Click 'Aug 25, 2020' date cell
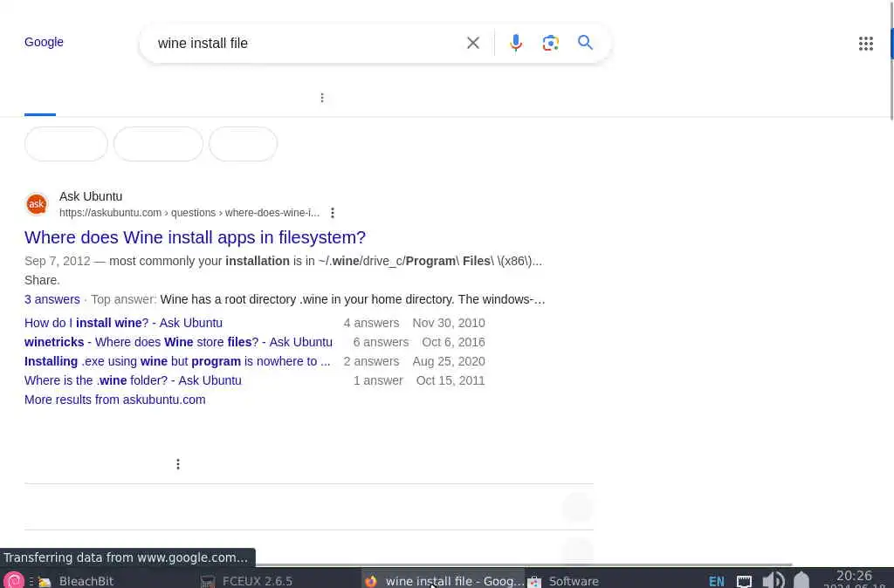 (449, 361)
